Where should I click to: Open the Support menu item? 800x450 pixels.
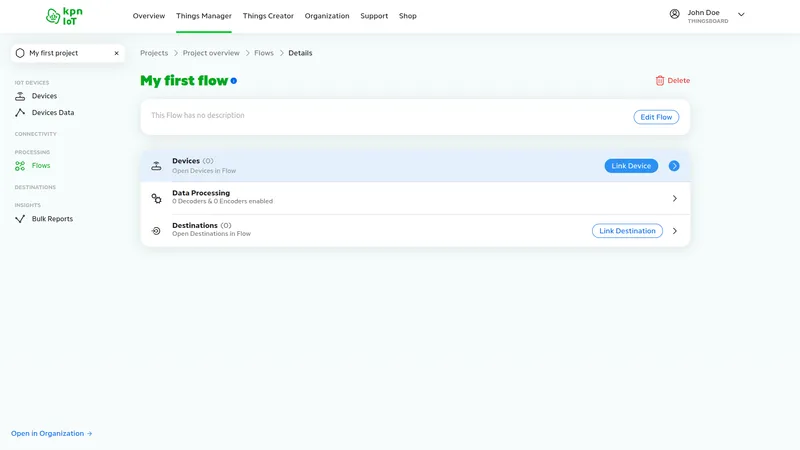click(374, 16)
